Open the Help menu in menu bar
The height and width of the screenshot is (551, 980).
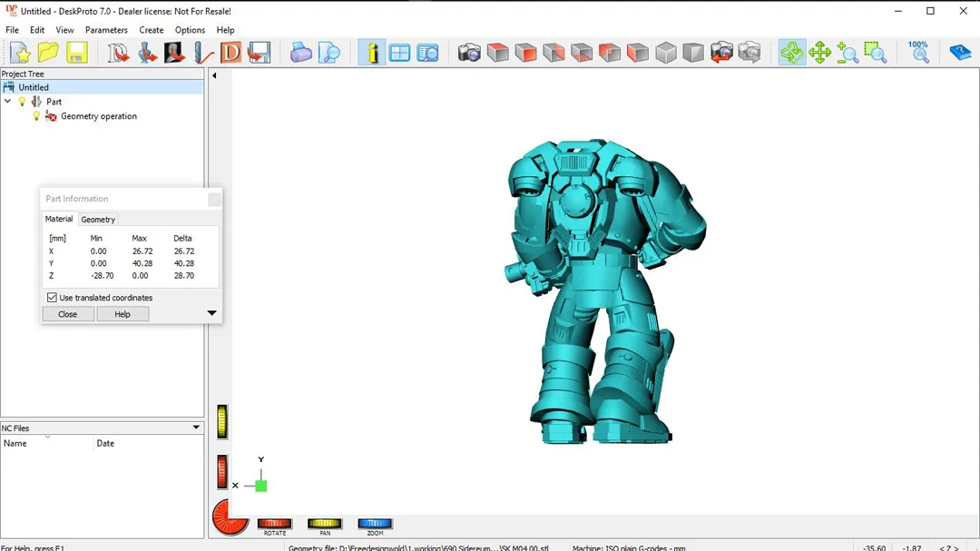225,30
